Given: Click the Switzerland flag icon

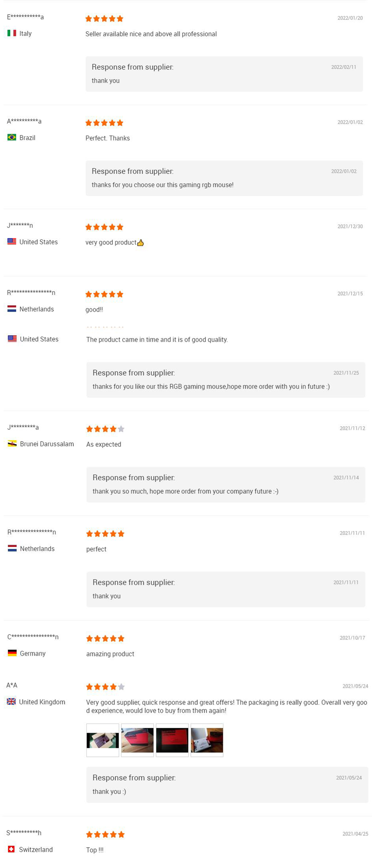Looking at the screenshot, I should 11,849.
